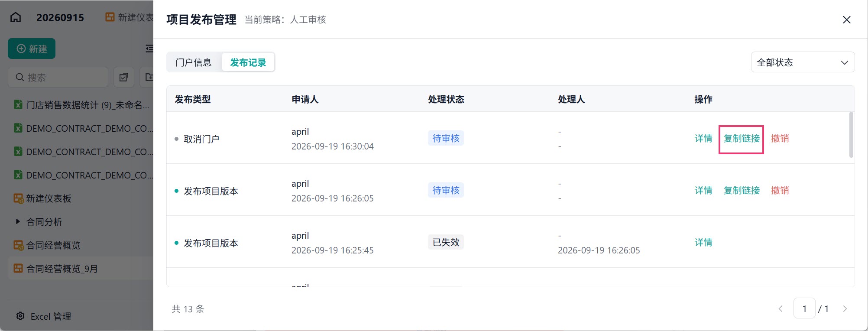Copy link for the 16:26:05 application record
The width and height of the screenshot is (868, 331).
point(742,190)
